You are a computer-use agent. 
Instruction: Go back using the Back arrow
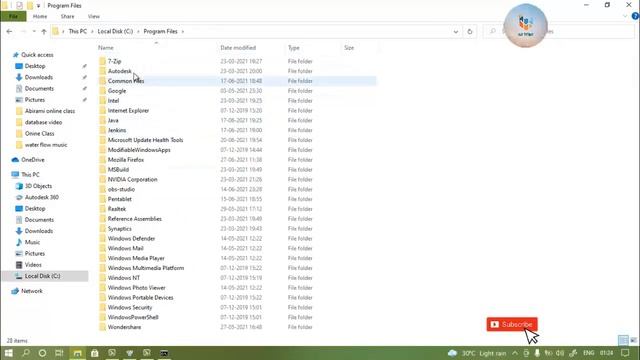(9, 31)
